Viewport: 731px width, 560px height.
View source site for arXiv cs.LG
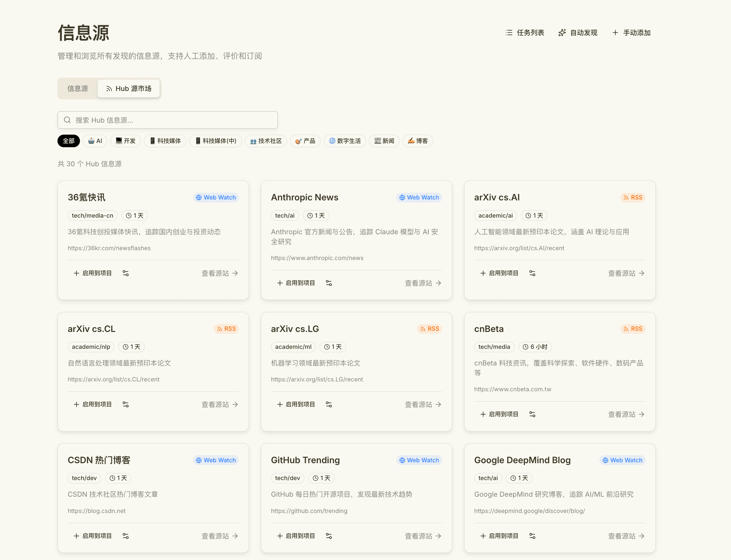coord(423,404)
